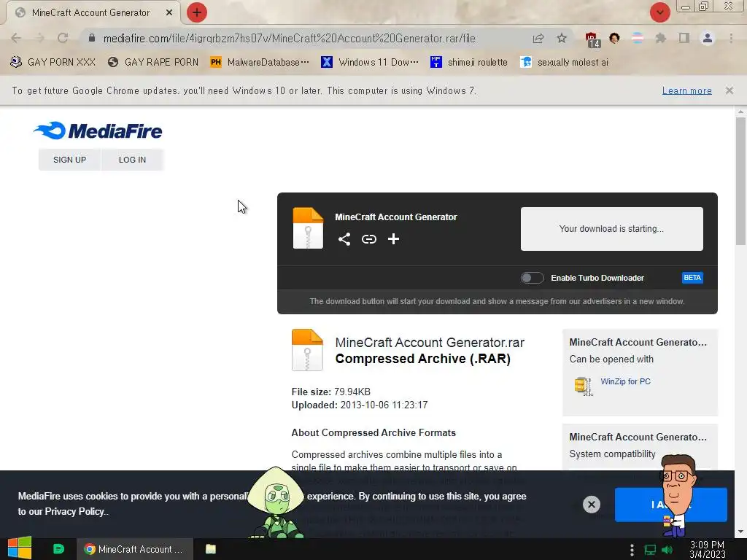This screenshot has height=560, width=747.
Task: Click the Uploaded: 2013-10-06 date text
Action: [x=360, y=405]
